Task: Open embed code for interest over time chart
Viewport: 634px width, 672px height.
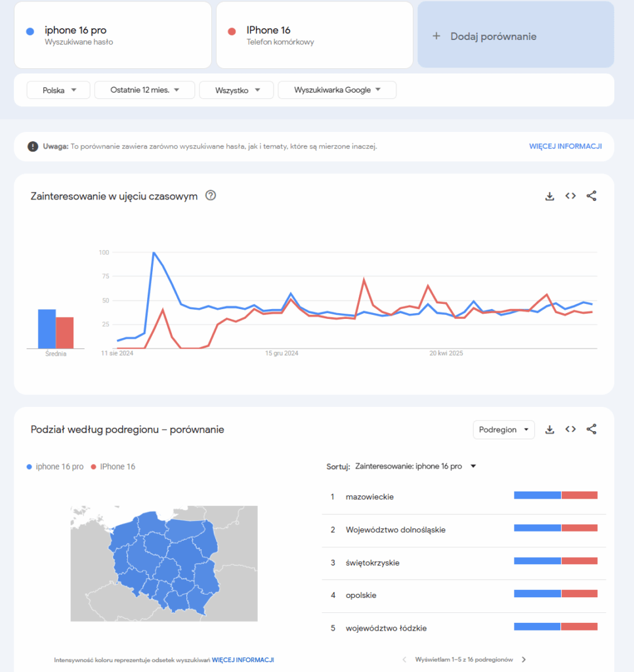Action: pos(570,196)
